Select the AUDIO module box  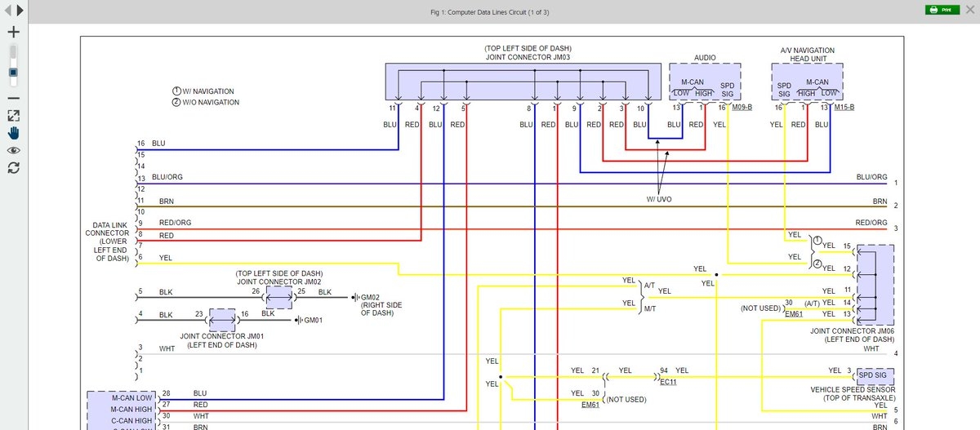click(x=705, y=82)
